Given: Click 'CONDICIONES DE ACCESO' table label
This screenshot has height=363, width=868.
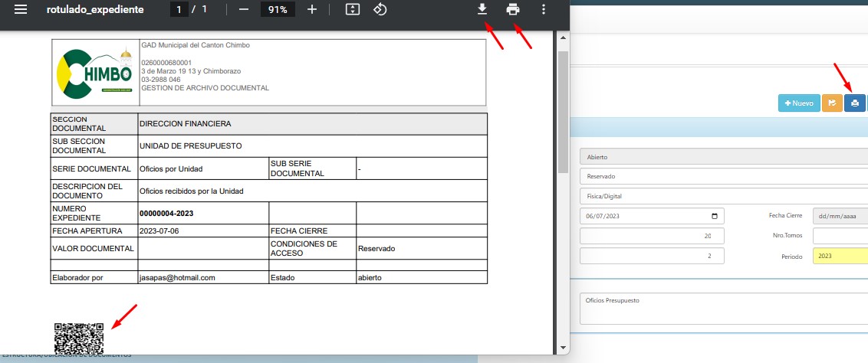Looking at the screenshot, I should point(304,249).
